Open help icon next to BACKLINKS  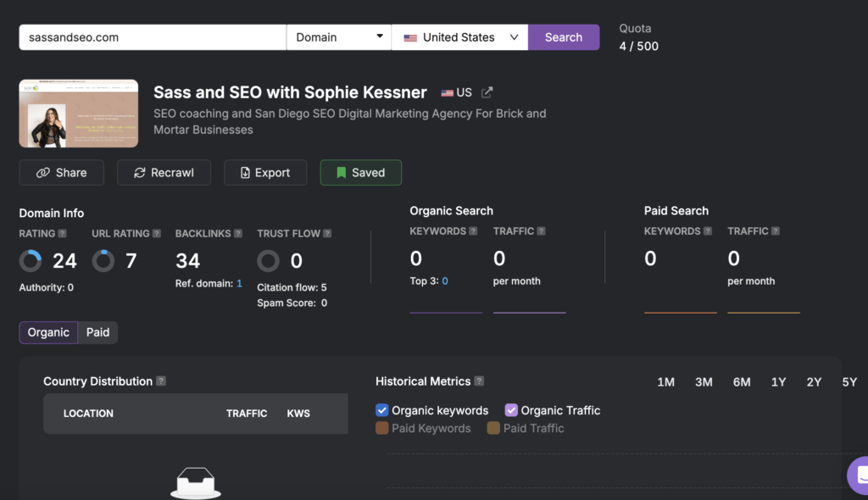[x=238, y=234]
